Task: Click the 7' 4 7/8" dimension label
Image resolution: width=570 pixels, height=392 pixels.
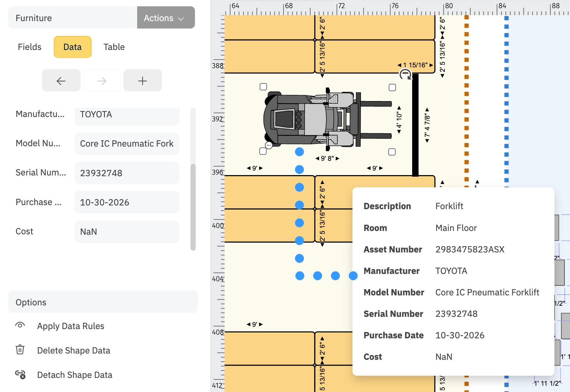Action: pyautogui.click(x=427, y=125)
